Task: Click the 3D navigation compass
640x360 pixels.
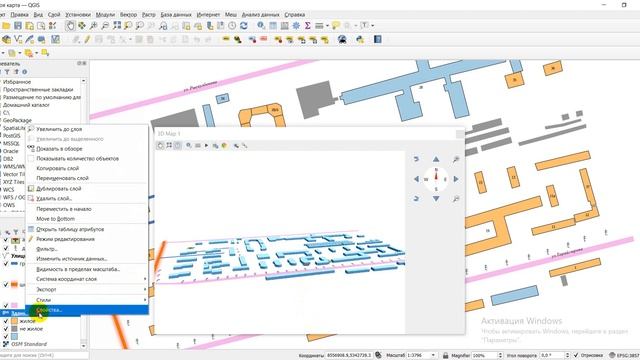Action: coord(436,179)
